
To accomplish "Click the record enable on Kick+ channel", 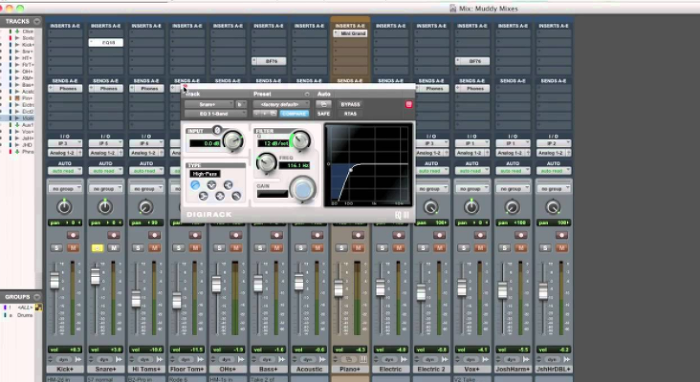I will [72, 235].
